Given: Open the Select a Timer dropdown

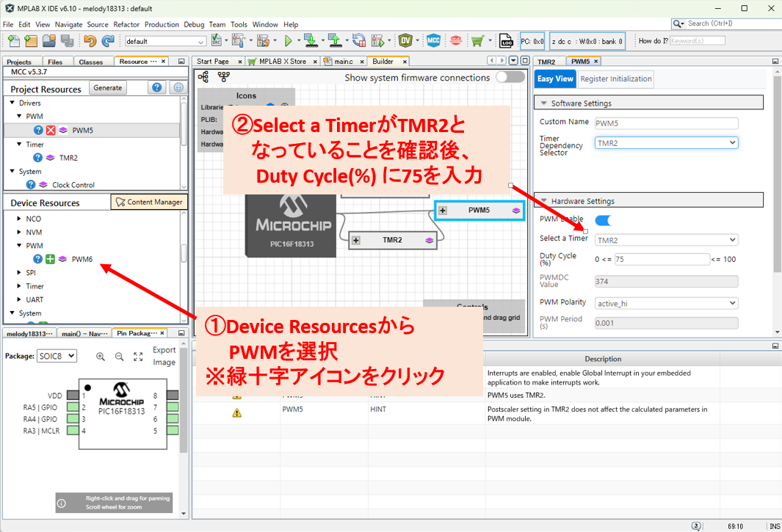Looking at the screenshot, I should pos(666,240).
